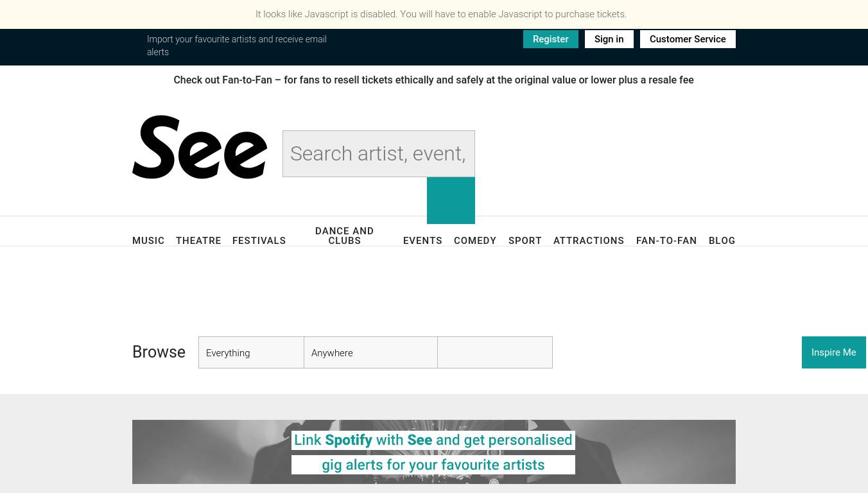Open the Anywhere location dropdown
The height and width of the screenshot is (493, 868).
370,352
